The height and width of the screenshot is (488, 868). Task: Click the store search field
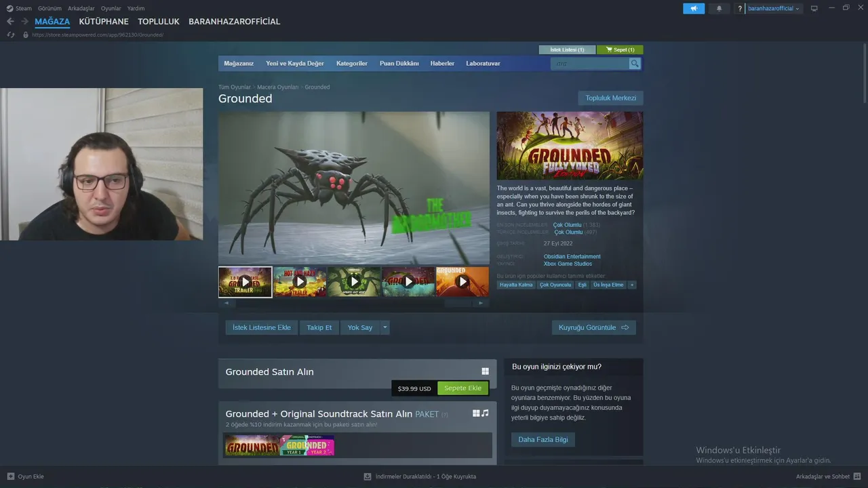tap(590, 64)
